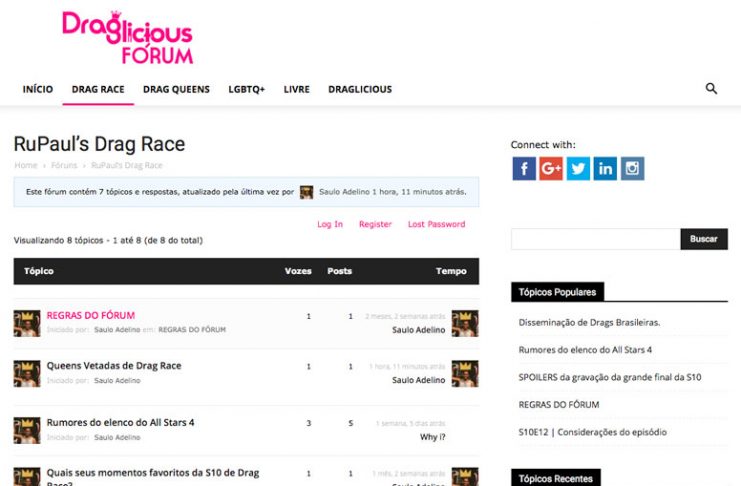
Task: Open Queens Vetadas de Drag Race topic
Action: [x=114, y=365]
